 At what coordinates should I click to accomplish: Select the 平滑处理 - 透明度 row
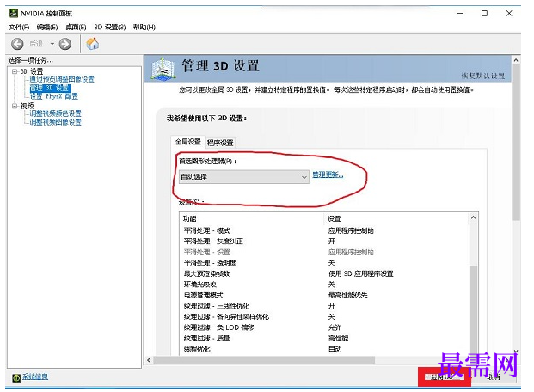[x=324, y=263]
